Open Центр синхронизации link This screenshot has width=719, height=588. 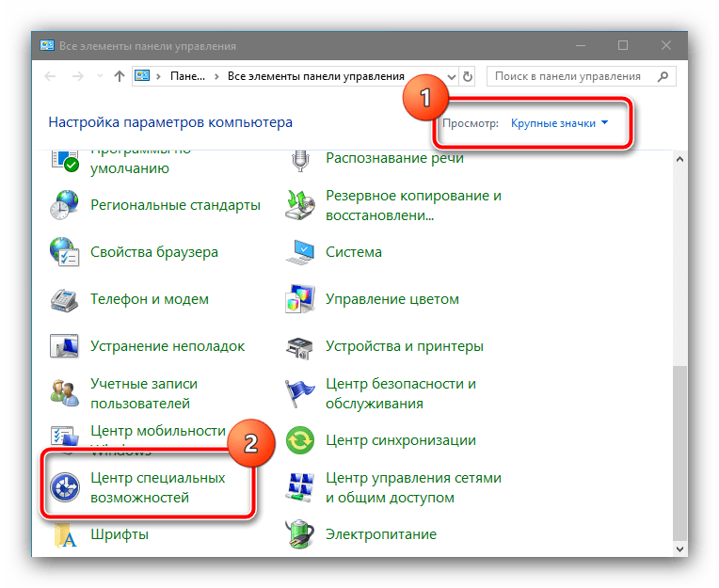point(401,440)
